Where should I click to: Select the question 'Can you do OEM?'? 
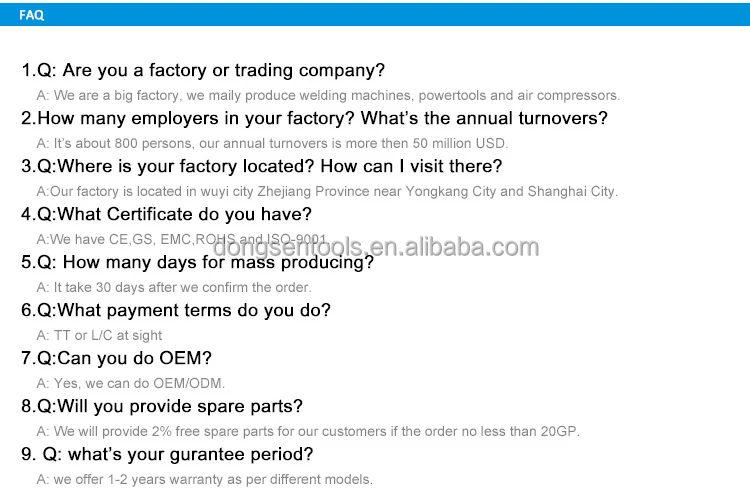(x=116, y=358)
